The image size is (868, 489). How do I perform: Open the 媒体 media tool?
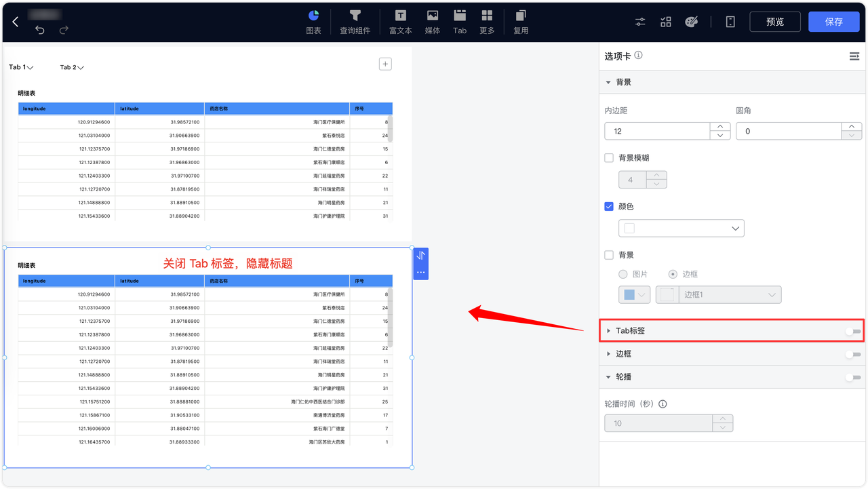(x=432, y=22)
